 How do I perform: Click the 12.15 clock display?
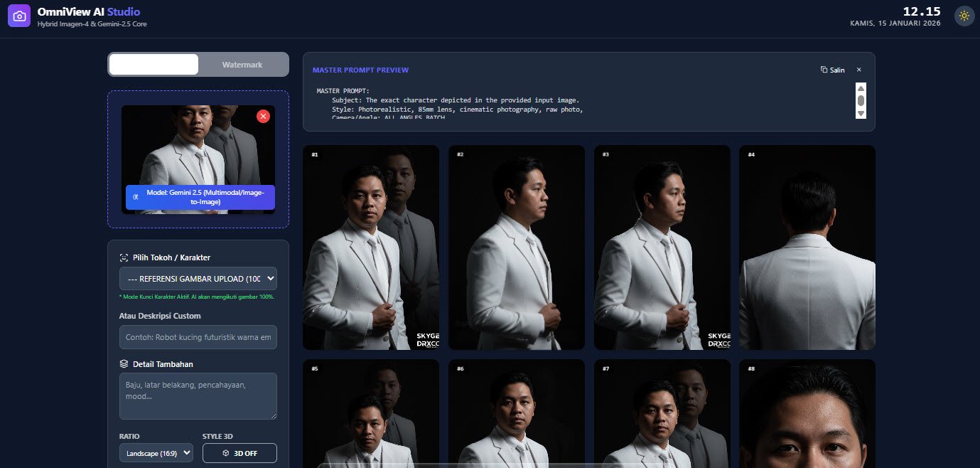pos(922,11)
